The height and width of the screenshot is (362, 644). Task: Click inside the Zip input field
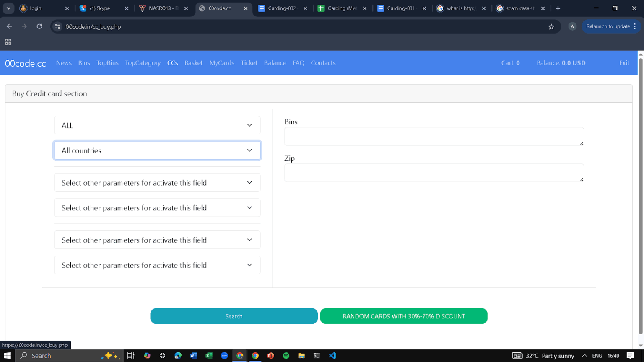434,172
